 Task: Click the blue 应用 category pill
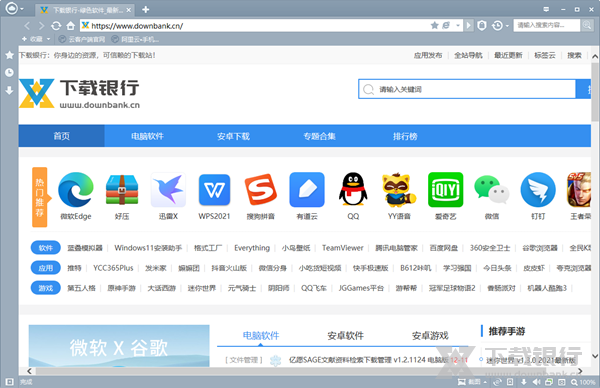point(46,268)
